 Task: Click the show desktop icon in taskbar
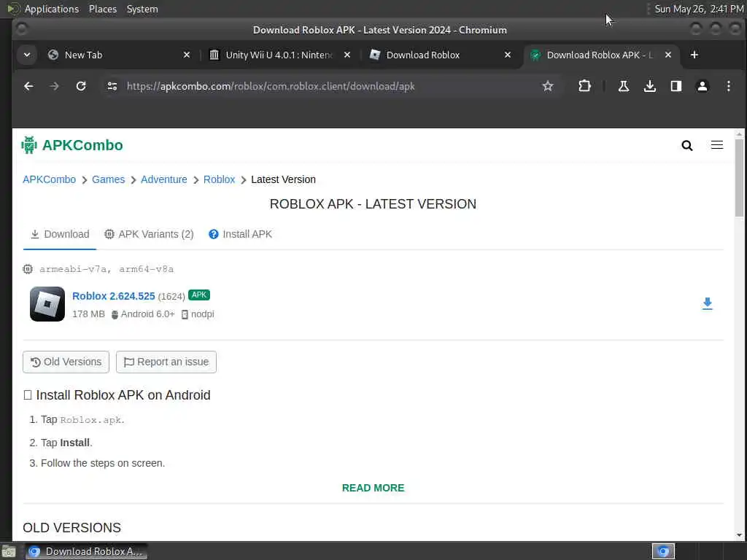9,551
